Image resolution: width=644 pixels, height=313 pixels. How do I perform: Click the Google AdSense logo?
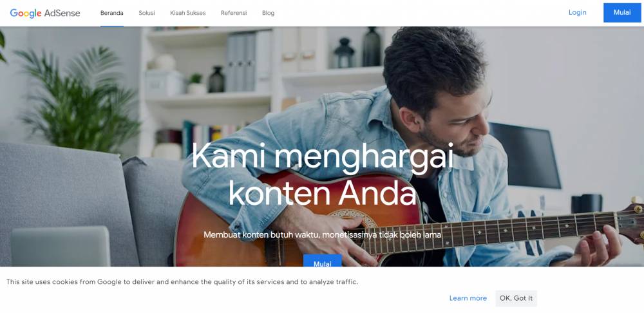coord(45,13)
